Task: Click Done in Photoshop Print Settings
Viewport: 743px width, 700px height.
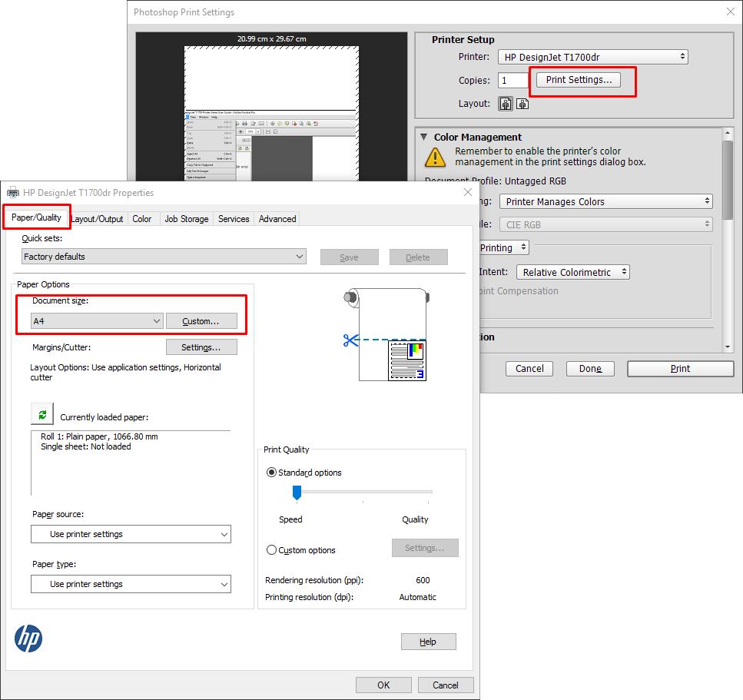Action: click(590, 368)
